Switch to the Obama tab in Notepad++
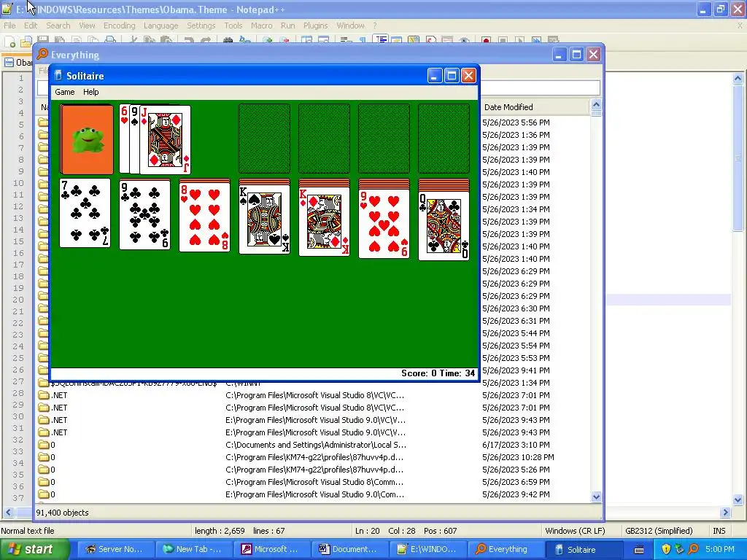Viewport: 747px width, 560px height. coord(18,63)
